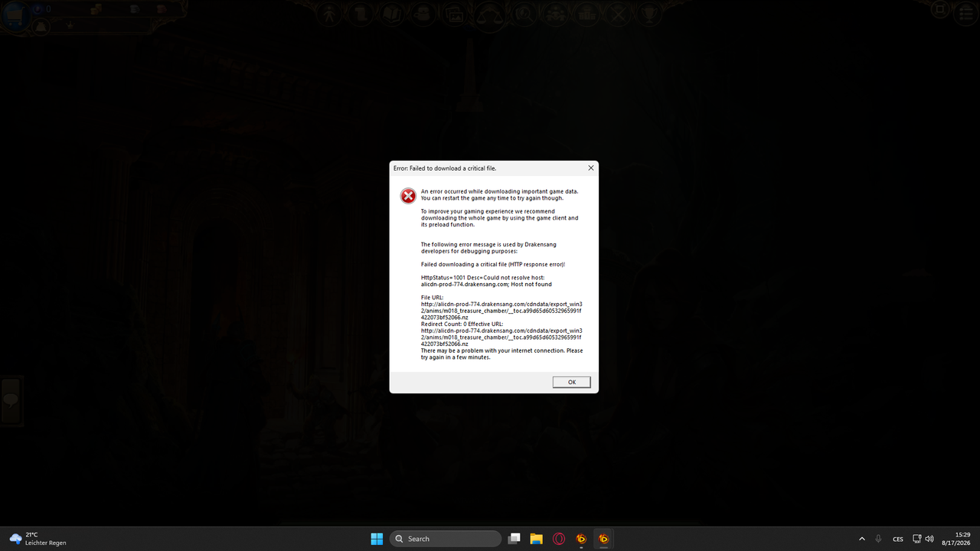Click the text 'HttpStatus=1001 Desc=Could not resolve host:'

[482, 278]
